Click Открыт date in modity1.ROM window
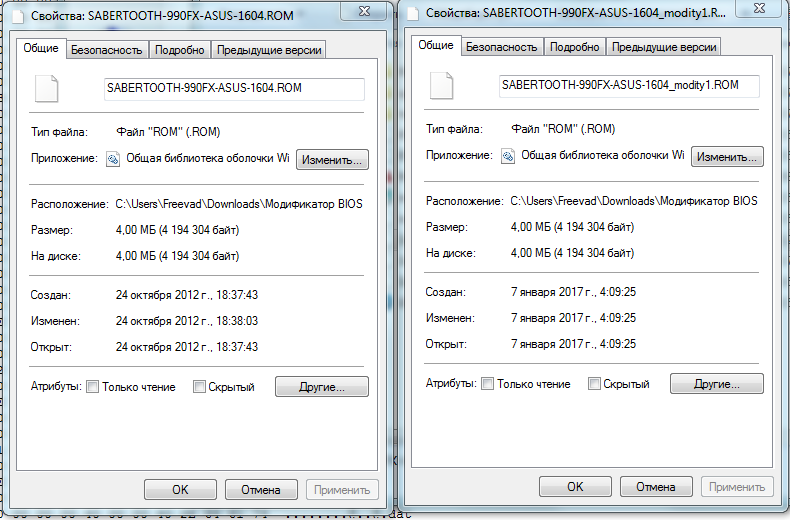The height and width of the screenshot is (520, 790). coord(573,344)
